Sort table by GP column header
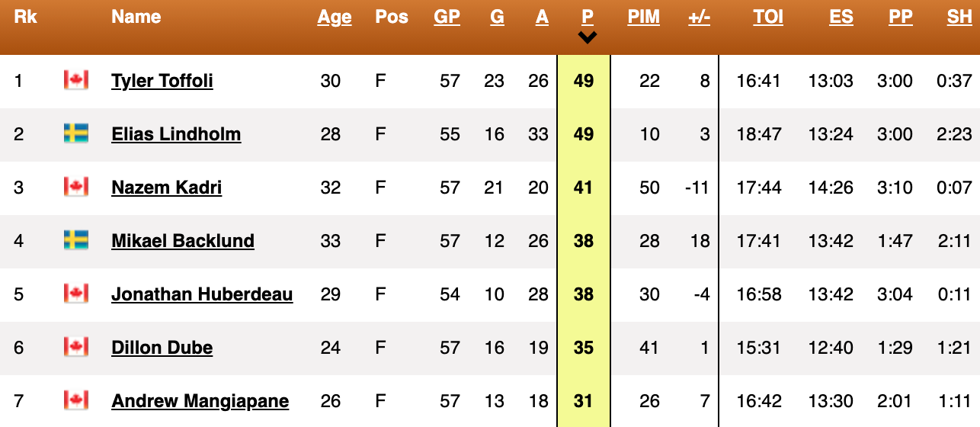 (x=447, y=18)
